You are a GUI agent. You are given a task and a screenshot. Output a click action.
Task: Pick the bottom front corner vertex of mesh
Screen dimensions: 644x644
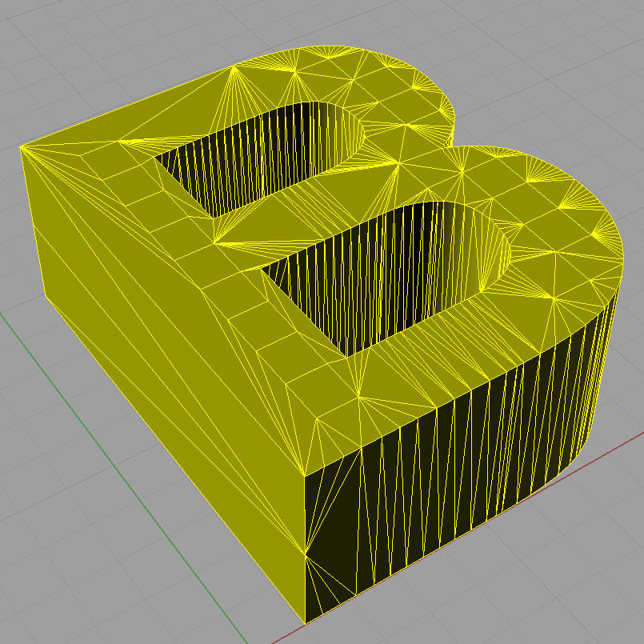point(306,622)
